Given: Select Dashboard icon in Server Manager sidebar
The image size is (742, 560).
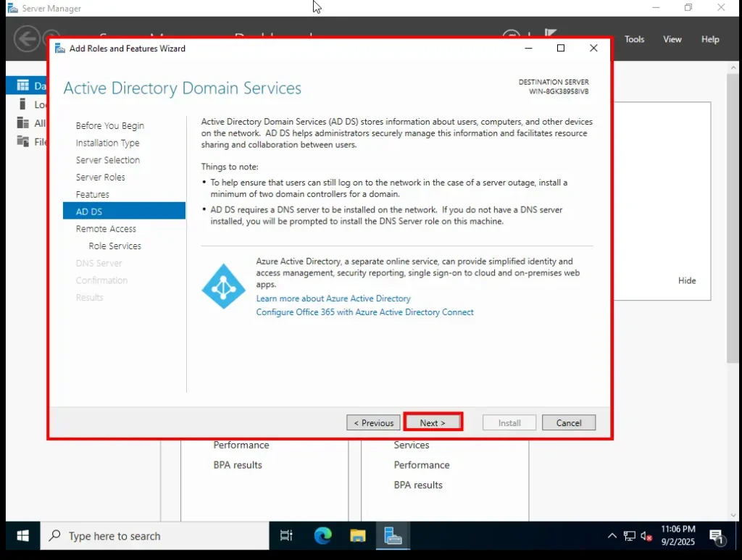Looking at the screenshot, I should (22, 85).
